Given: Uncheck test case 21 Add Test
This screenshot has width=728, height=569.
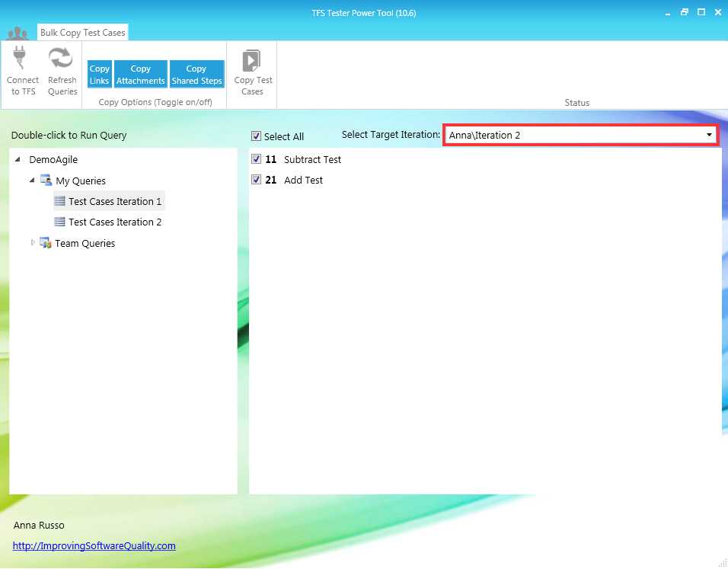Looking at the screenshot, I should pos(257,180).
